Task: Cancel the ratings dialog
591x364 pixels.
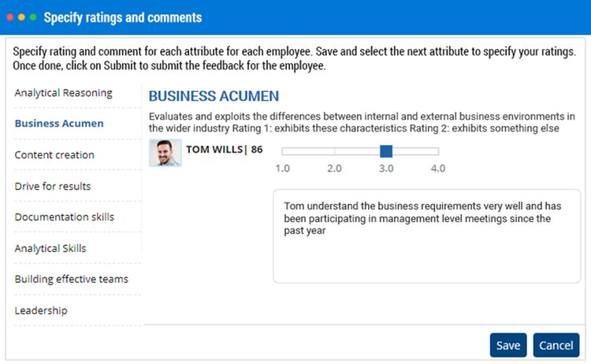Action: click(556, 345)
